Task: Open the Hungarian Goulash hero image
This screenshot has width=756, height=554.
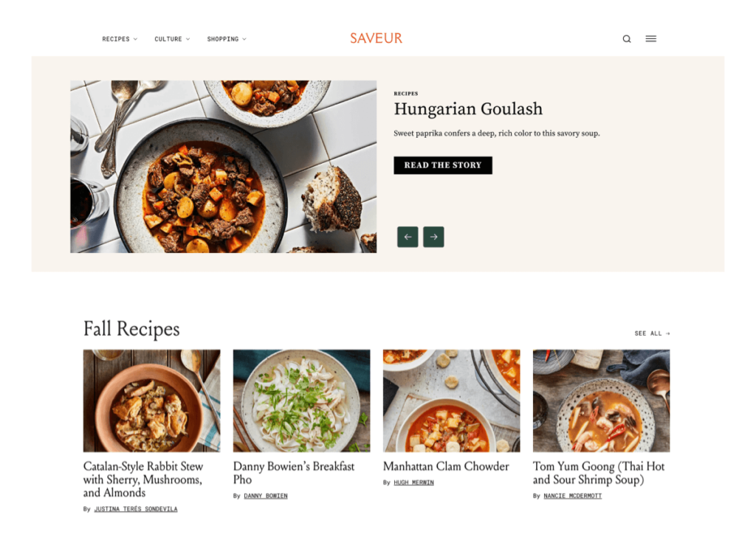Action: 223,167
